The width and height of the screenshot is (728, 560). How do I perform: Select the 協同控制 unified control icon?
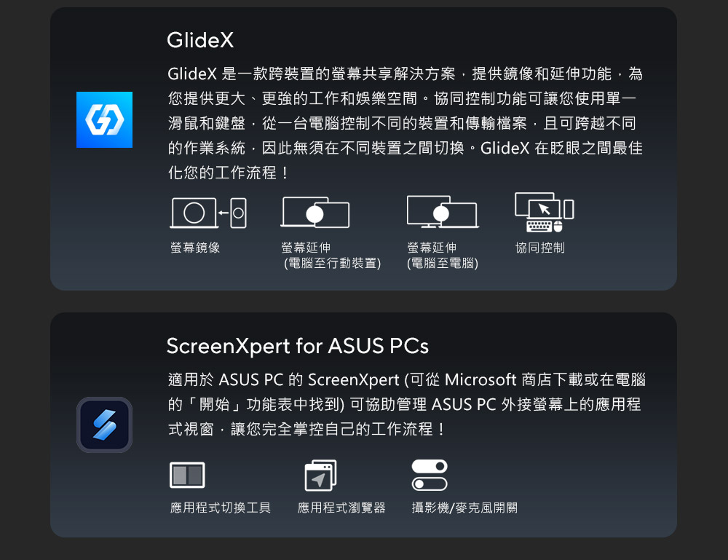pos(545,212)
